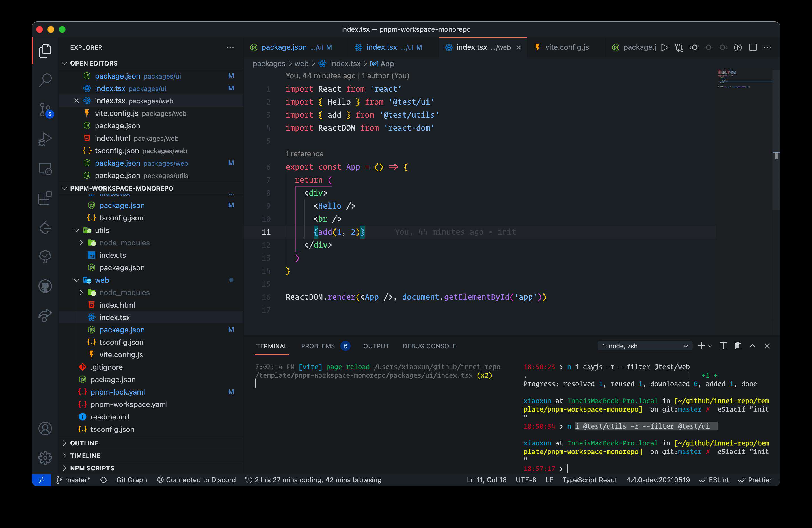Expand the Outline section
Image resolution: width=812 pixels, height=528 pixels.
click(64, 443)
